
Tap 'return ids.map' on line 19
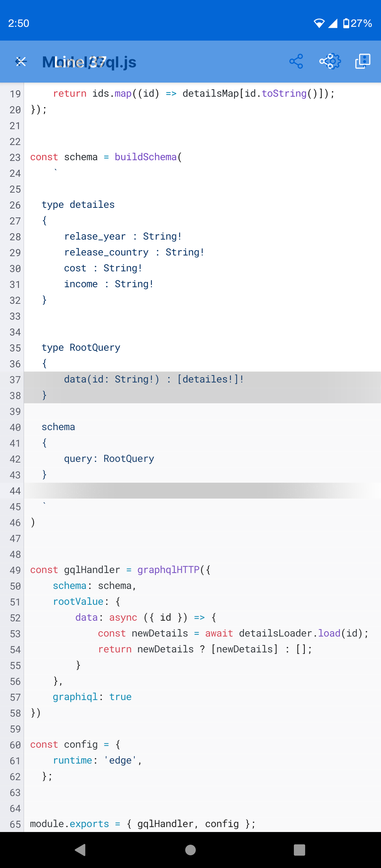point(92,94)
